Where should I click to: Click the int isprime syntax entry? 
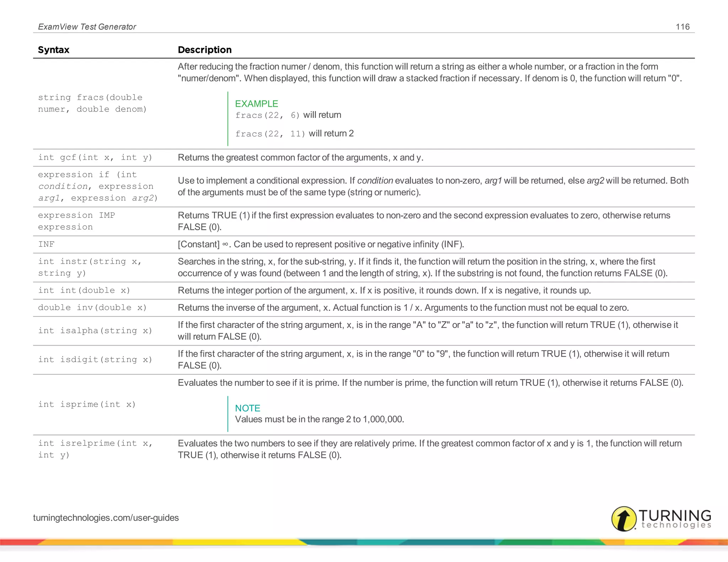coord(87,404)
